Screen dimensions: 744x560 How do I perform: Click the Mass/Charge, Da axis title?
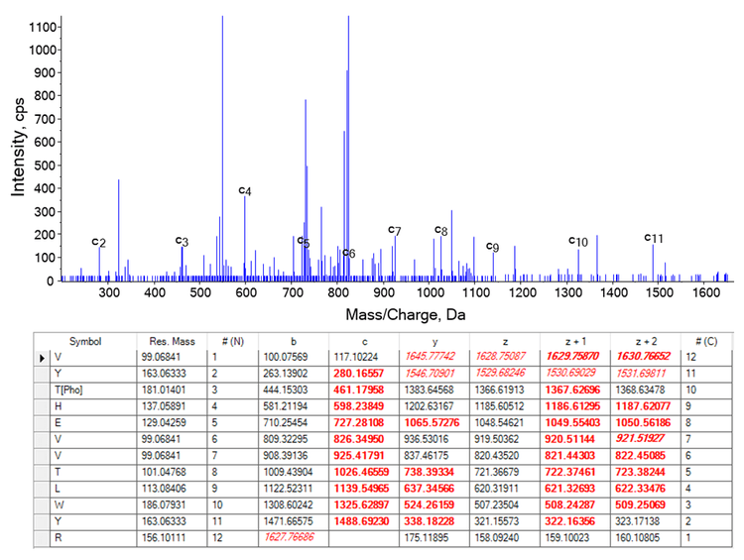[x=407, y=314]
